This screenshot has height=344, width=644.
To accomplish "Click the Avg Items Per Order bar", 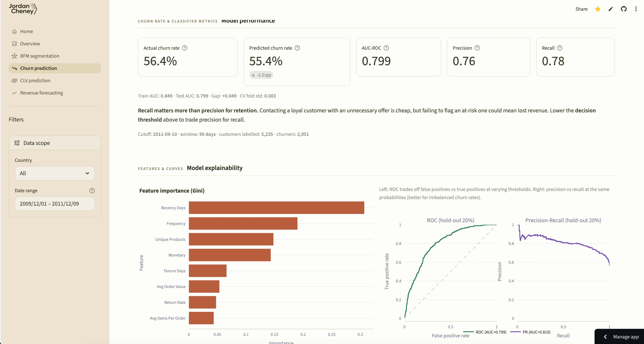I will point(201,318).
